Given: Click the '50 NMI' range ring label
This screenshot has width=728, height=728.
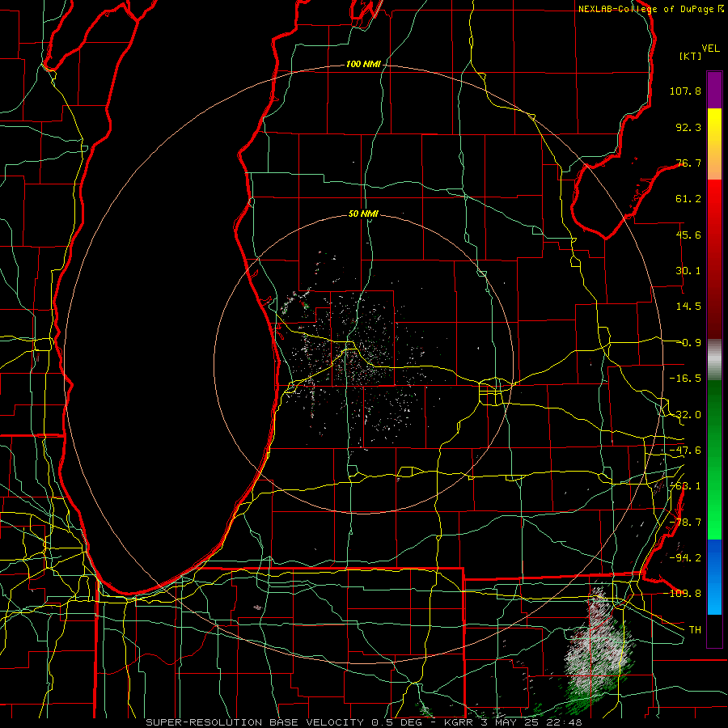Looking at the screenshot, I should [363, 214].
